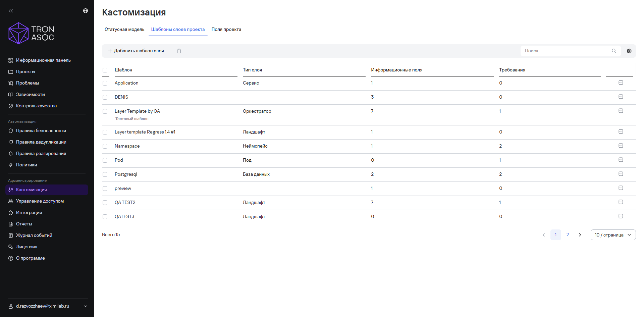
Task: Click Требования column header
Action: pyautogui.click(x=512, y=70)
